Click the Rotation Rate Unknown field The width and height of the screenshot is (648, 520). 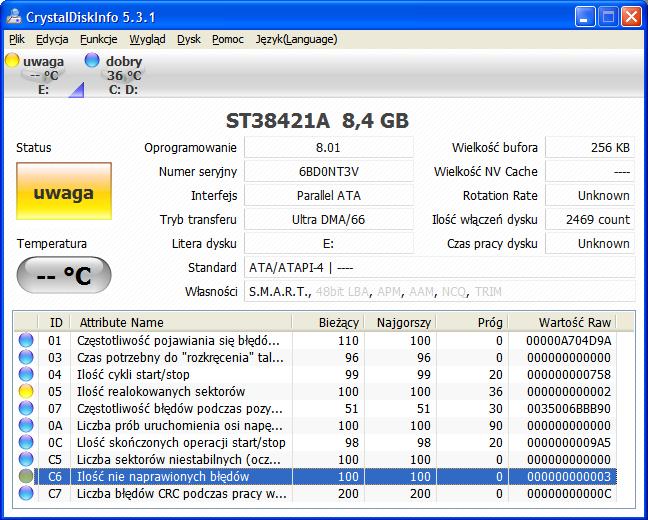590,196
